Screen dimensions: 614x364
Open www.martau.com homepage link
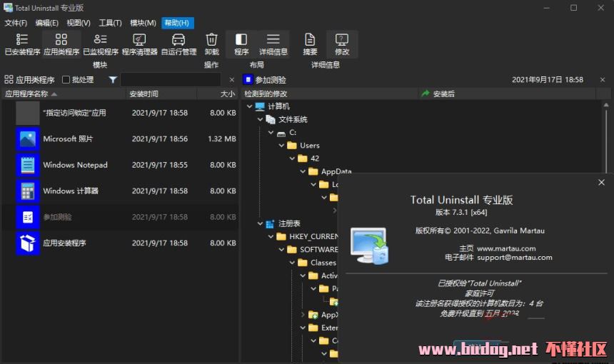[x=506, y=248]
